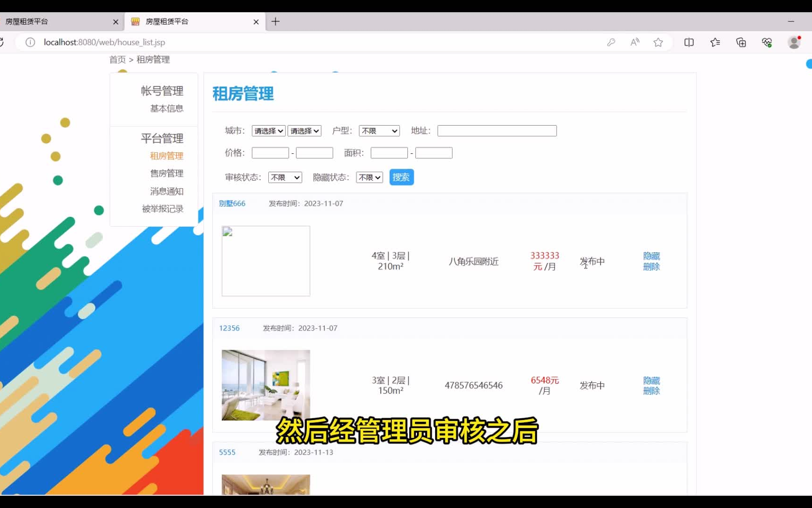Click the 333333 元/月 price text
Viewport: 812px width, 508px height.
pyautogui.click(x=545, y=261)
